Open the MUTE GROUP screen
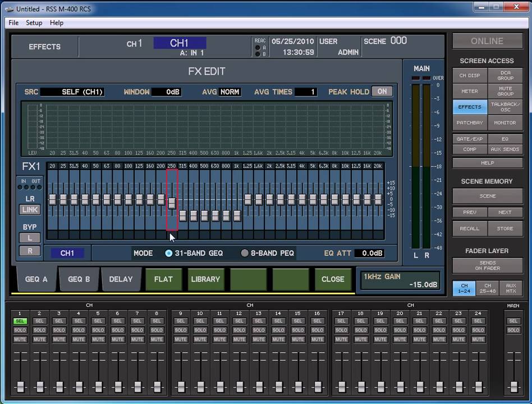532x404 pixels. [505, 91]
